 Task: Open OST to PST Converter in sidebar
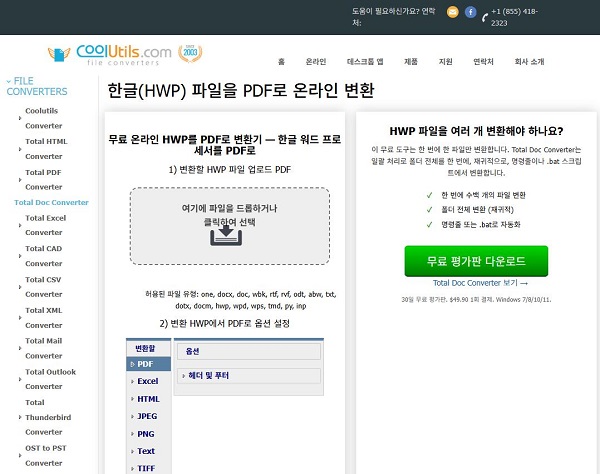pyautogui.click(x=46, y=455)
